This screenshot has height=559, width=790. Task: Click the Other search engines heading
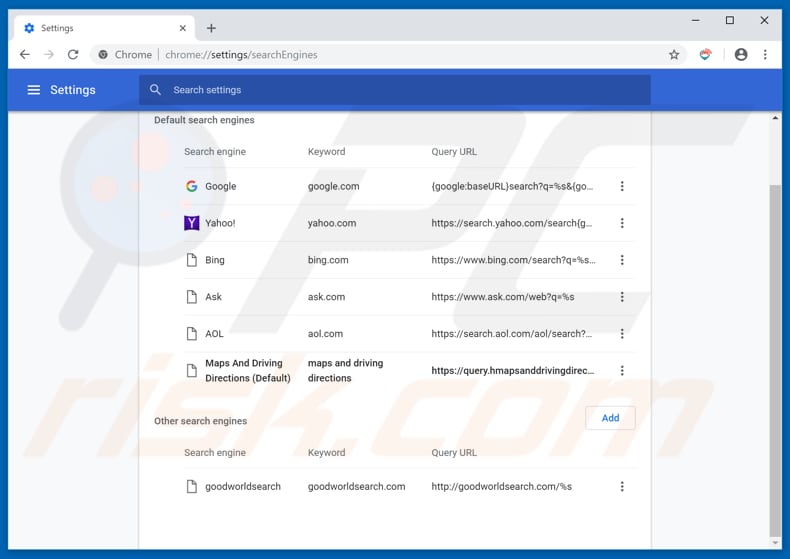(x=201, y=421)
